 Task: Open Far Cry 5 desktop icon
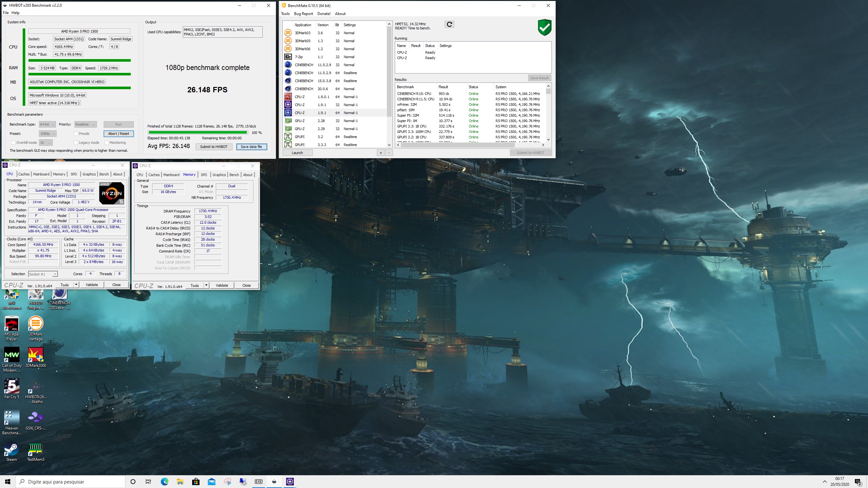coord(12,389)
